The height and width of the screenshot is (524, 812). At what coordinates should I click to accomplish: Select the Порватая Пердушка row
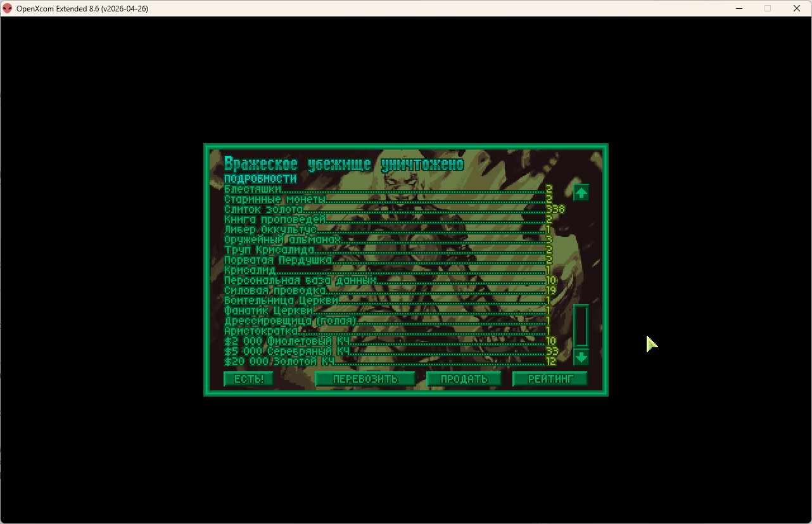[395, 260]
